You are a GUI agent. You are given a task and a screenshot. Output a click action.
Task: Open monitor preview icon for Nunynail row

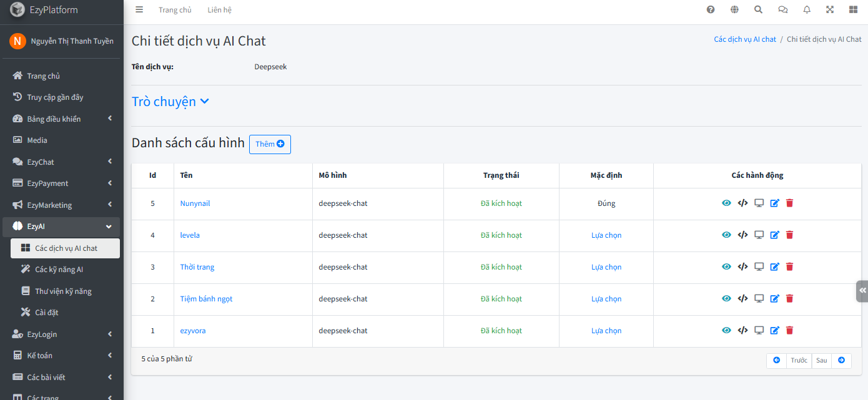[x=759, y=203]
